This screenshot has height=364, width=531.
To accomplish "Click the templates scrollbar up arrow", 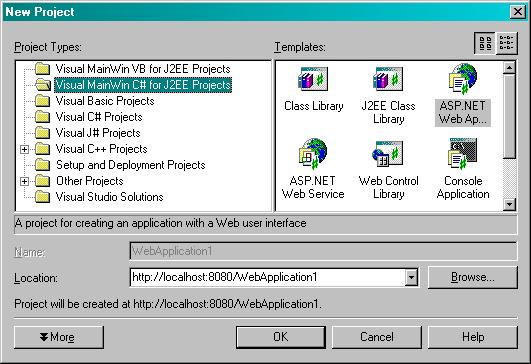I will 509,68.
